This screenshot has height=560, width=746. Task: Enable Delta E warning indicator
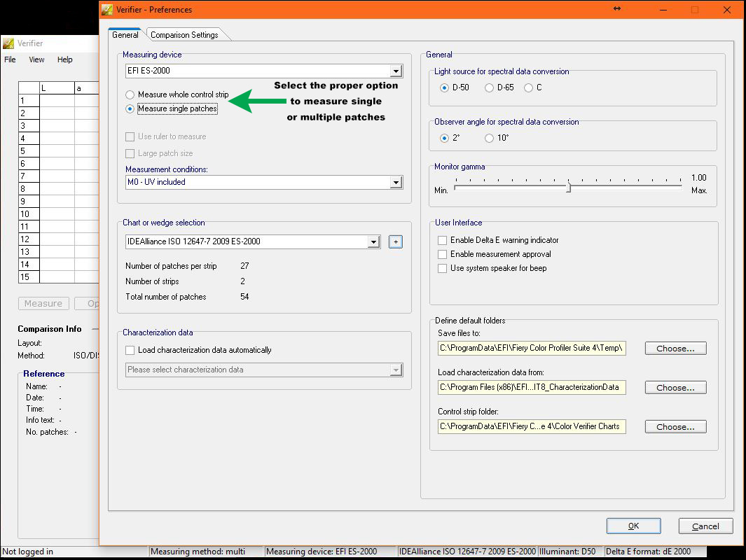click(443, 241)
